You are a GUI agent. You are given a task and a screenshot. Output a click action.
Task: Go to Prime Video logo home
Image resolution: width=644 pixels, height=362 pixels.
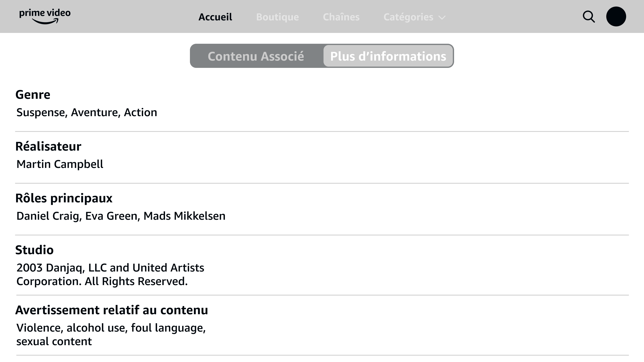tap(45, 17)
